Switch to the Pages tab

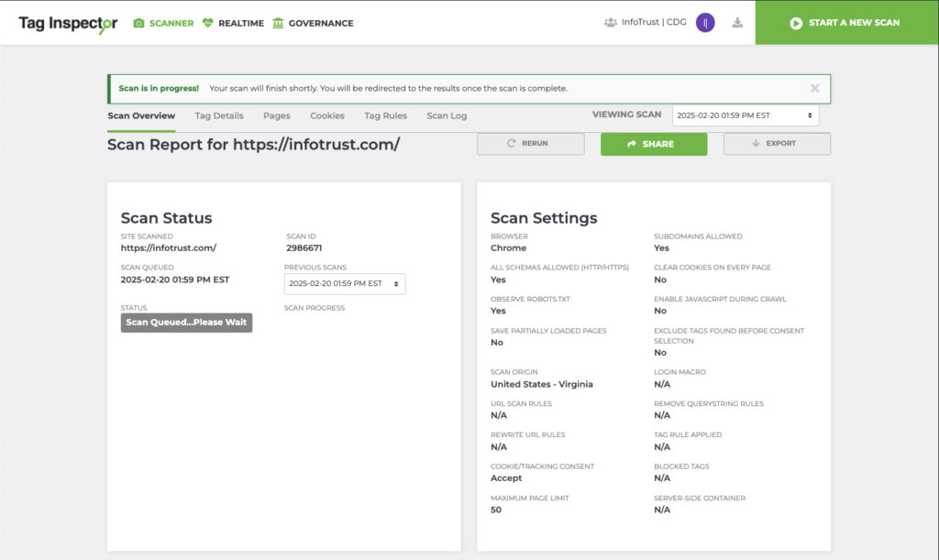tap(277, 115)
